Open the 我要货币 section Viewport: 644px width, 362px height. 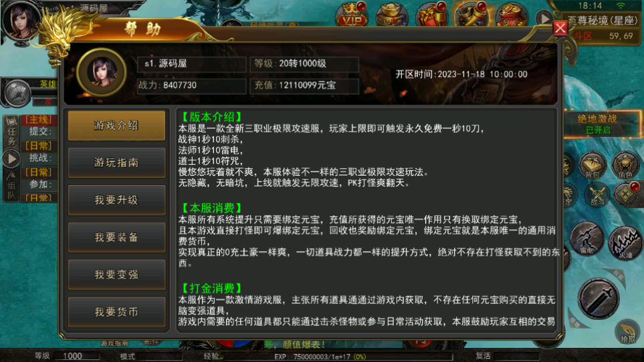click(116, 312)
